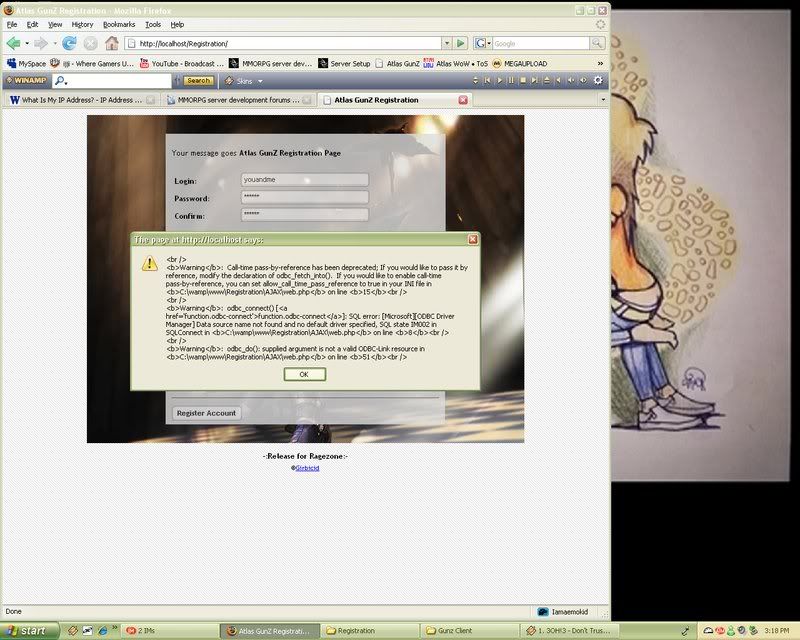Open the Tools menu
Screen dimensions: 800x640
pos(153,24)
